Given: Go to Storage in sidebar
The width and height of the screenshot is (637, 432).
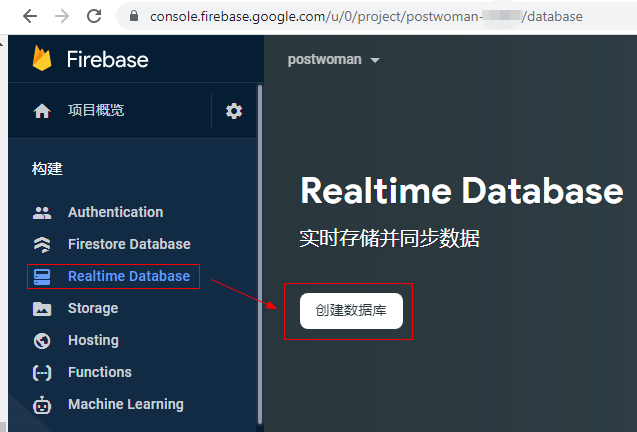Looking at the screenshot, I should tap(93, 308).
